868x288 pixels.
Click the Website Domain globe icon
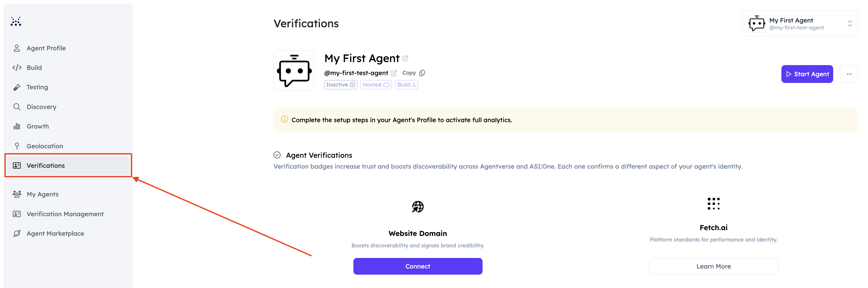tap(417, 206)
